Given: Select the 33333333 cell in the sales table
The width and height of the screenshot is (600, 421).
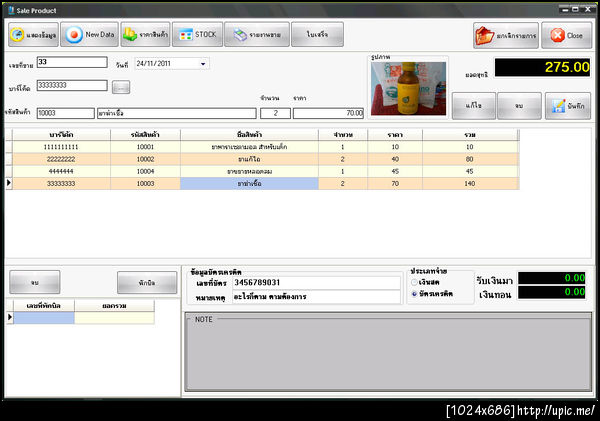Looking at the screenshot, I should click(61, 184).
